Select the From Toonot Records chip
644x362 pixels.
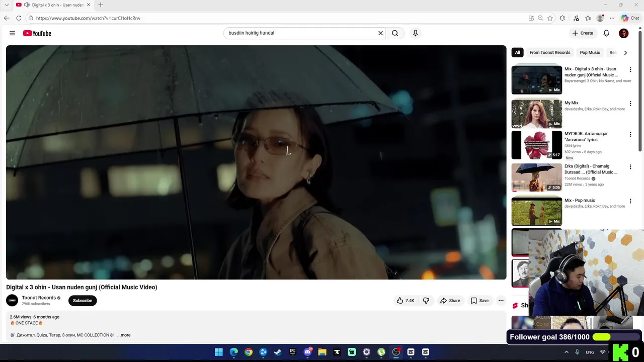click(x=550, y=52)
